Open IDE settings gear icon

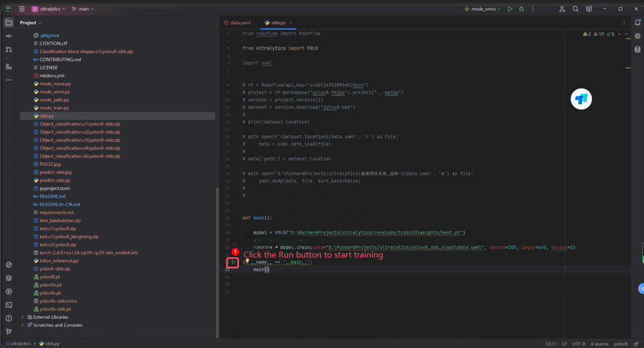pos(588,9)
